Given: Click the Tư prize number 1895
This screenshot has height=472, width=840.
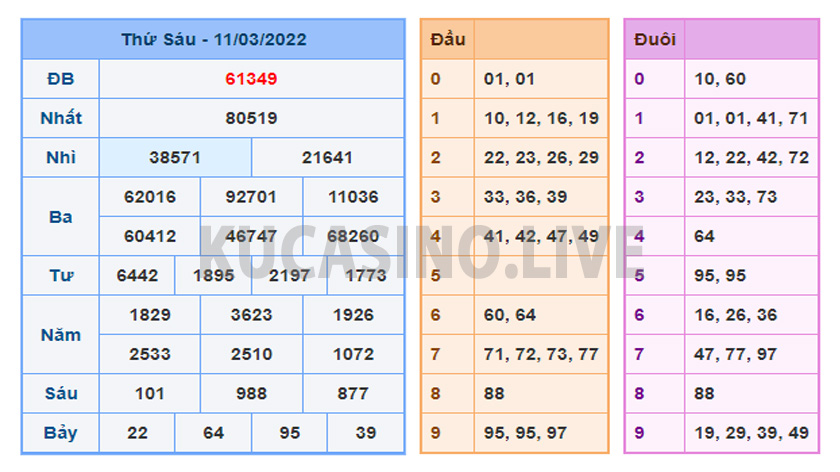Looking at the screenshot, I should tap(213, 276).
